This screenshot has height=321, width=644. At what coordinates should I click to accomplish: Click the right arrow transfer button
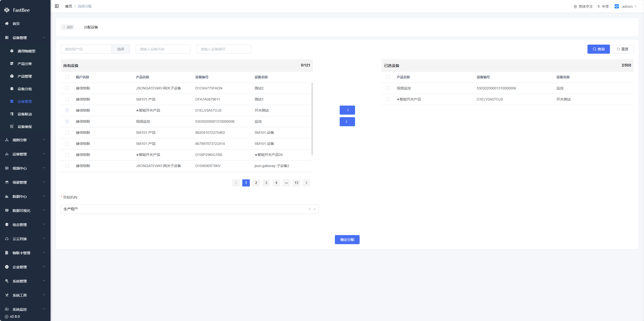pos(347,110)
